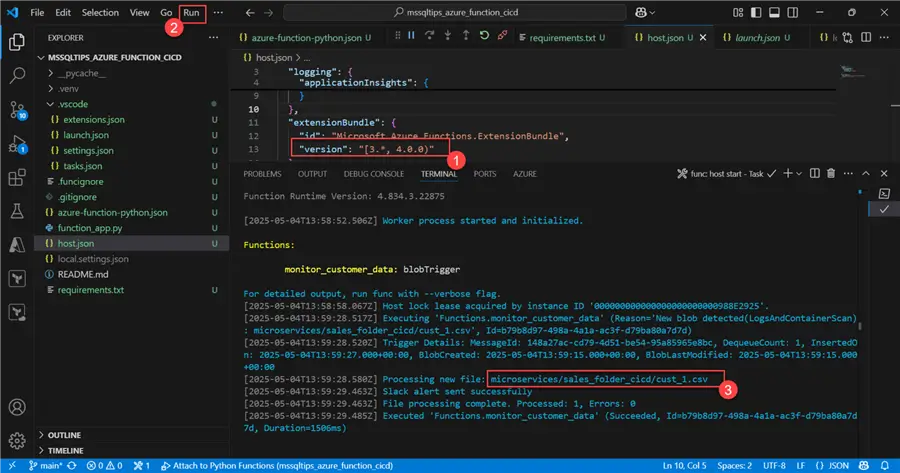
Task: Open the Azure view in activity bar
Action: coord(17,245)
